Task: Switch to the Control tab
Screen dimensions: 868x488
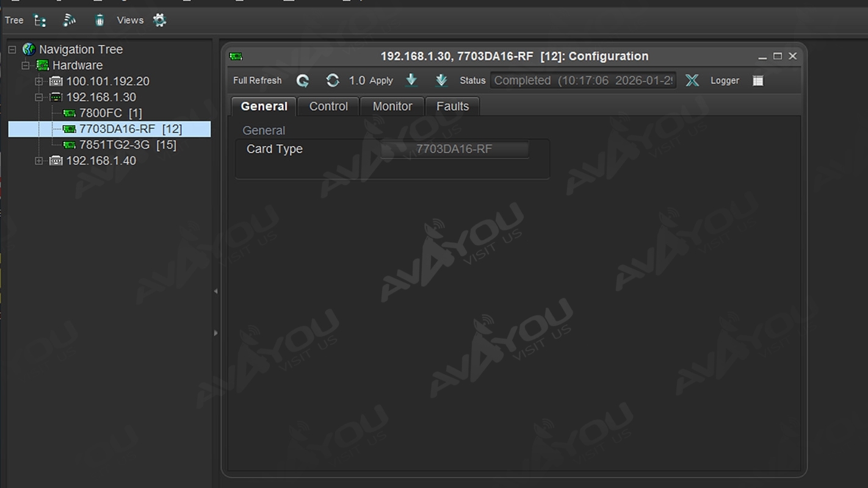Action: 328,106
